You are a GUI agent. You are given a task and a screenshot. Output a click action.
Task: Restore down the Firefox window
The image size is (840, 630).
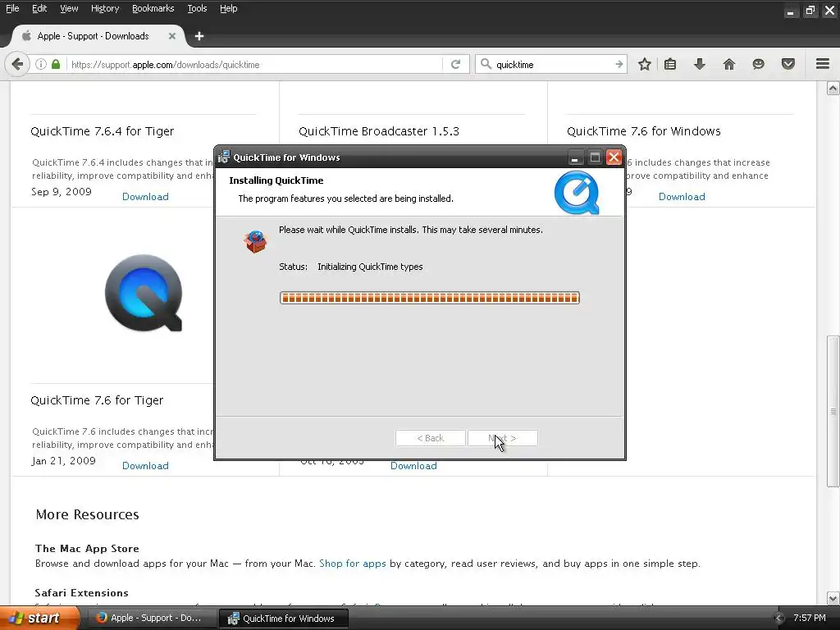coord(810,10)
